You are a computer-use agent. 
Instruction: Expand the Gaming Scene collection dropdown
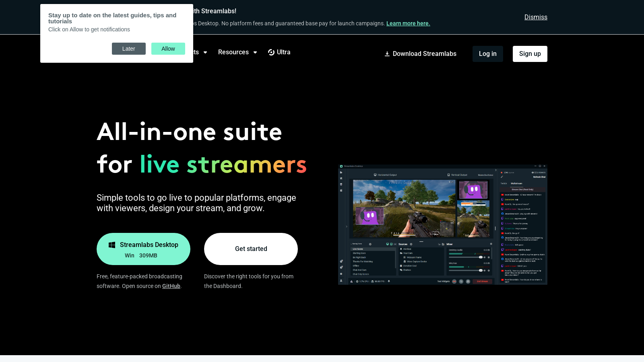click(x=353, y=244)
